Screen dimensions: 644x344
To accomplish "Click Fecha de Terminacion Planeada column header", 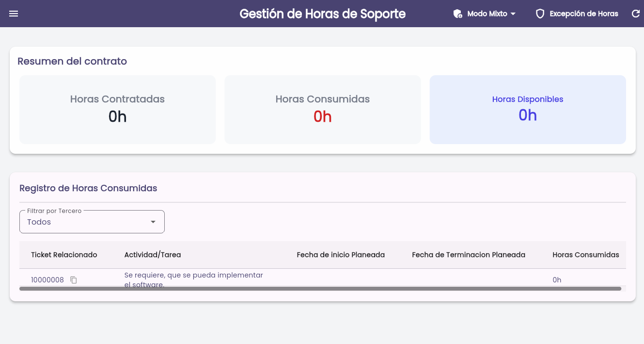I will [x=469, y=255].
